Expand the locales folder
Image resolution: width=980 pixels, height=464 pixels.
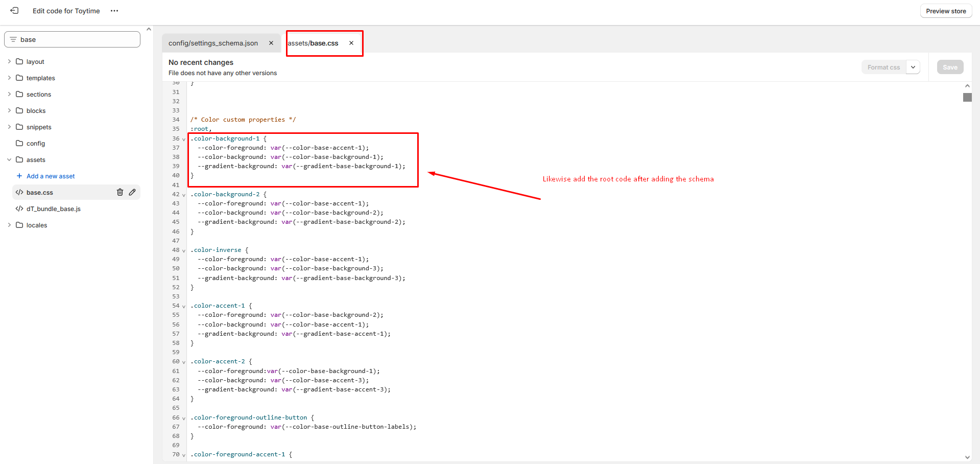(x=9, y=225)
